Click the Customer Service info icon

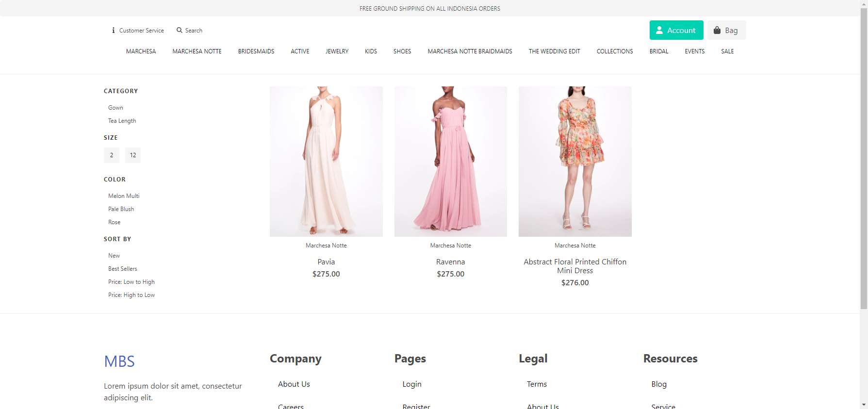(x=114, y=30)
